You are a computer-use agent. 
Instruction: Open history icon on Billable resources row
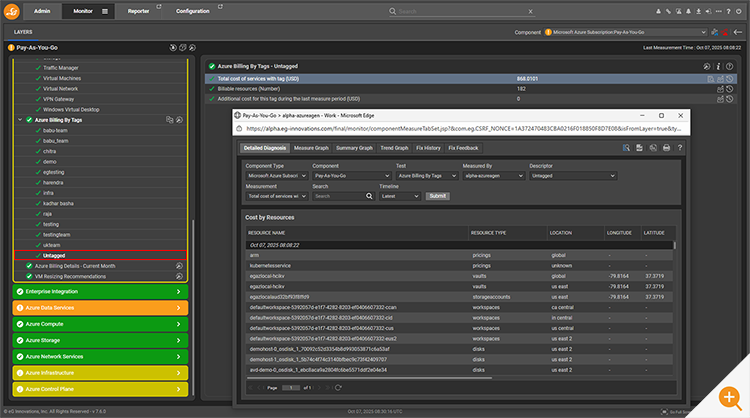click(x=729, y=89)
